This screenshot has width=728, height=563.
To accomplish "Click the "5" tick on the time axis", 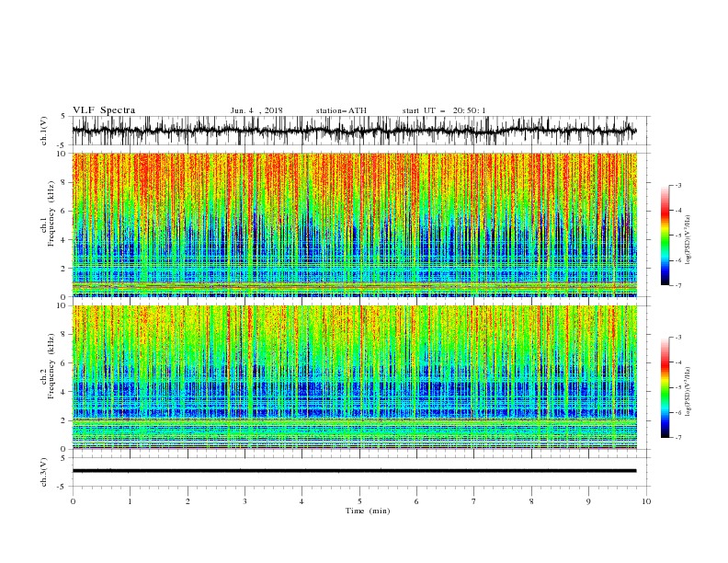I will [359, 501].
